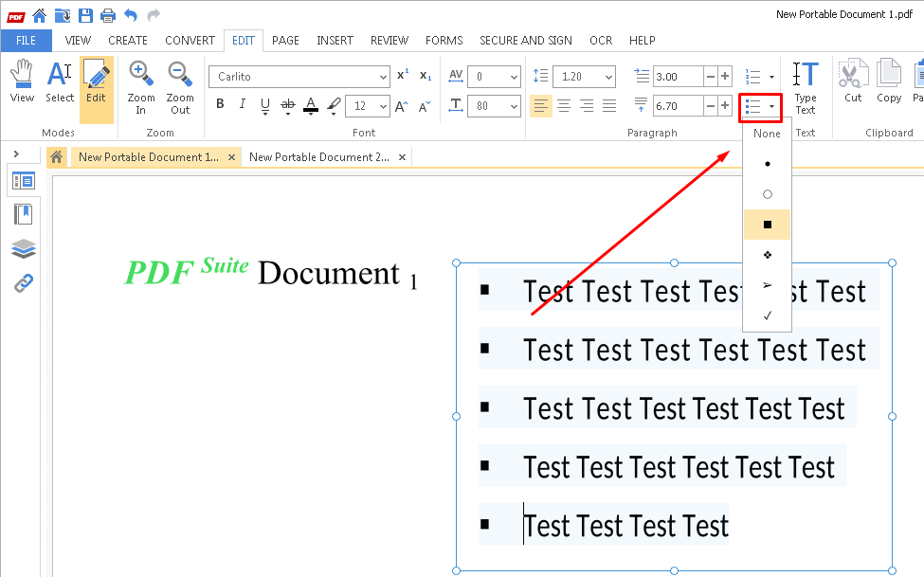Switch to New Portable Document 2 tab

pos(318,157)
